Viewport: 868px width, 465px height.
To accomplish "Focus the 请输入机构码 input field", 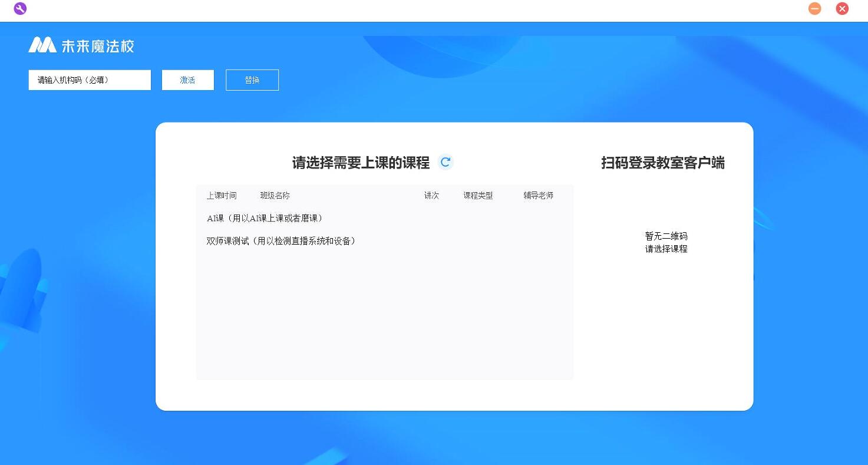I will click(x=90, y=80).
